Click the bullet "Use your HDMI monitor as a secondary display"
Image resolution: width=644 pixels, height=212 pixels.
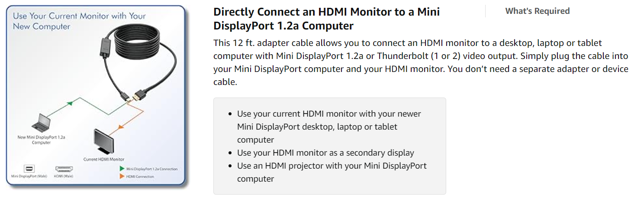pyautogui.click(x=325, y=153)
